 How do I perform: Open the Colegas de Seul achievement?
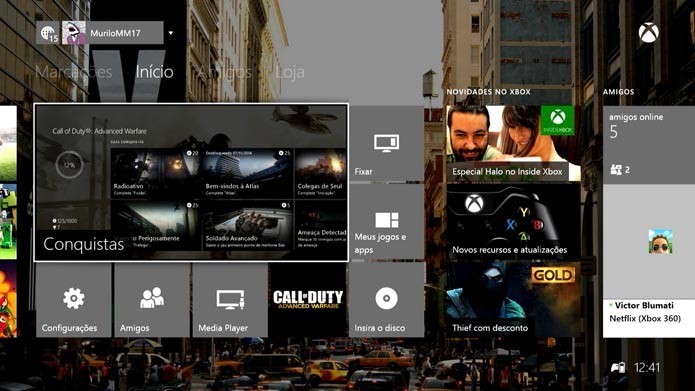click(320, 173)
